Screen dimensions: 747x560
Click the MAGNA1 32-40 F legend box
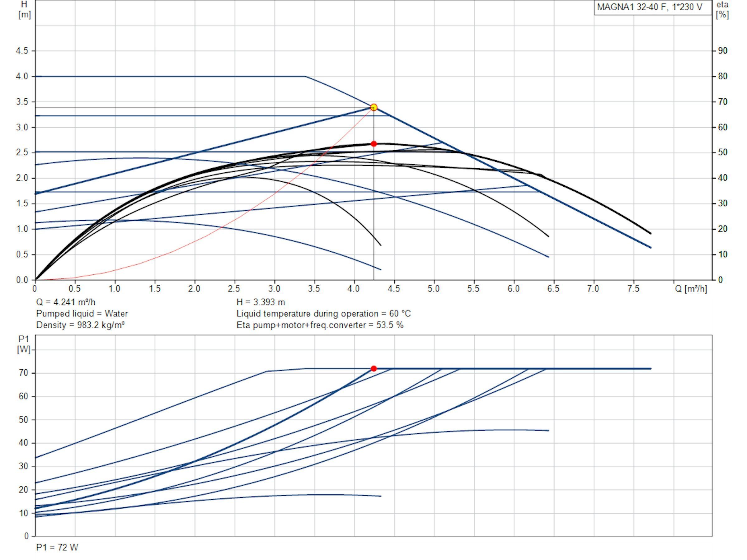pos(653,7)
